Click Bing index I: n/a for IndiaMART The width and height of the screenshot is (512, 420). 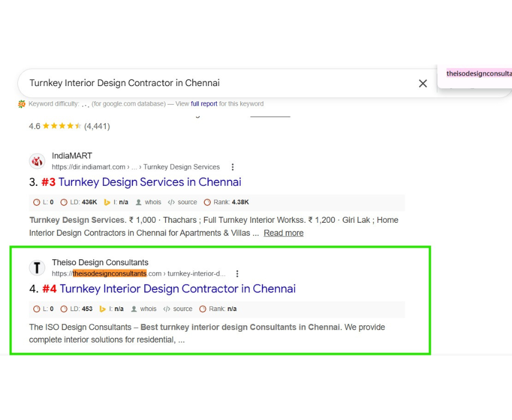[116, 203]
